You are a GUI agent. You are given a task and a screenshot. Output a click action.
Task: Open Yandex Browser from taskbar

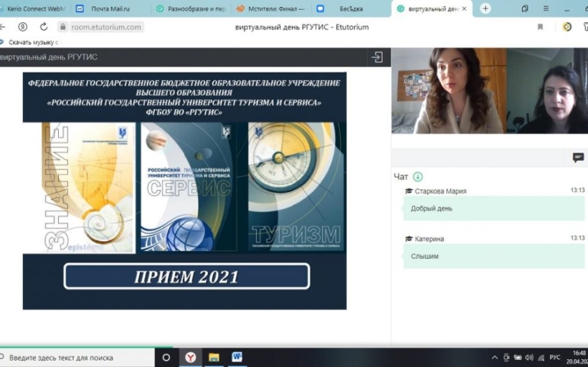click(x=191, y=358)
